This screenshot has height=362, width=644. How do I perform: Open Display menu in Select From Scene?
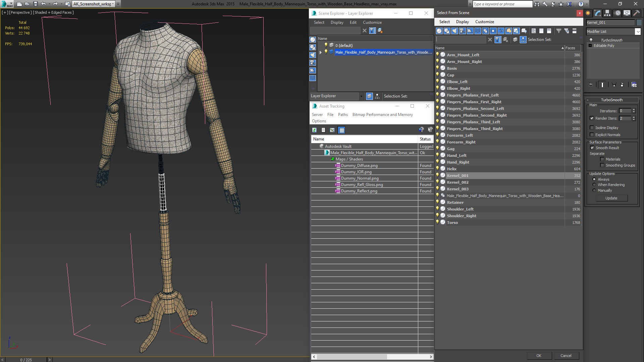pyautogui.click(x=462, y=22)
